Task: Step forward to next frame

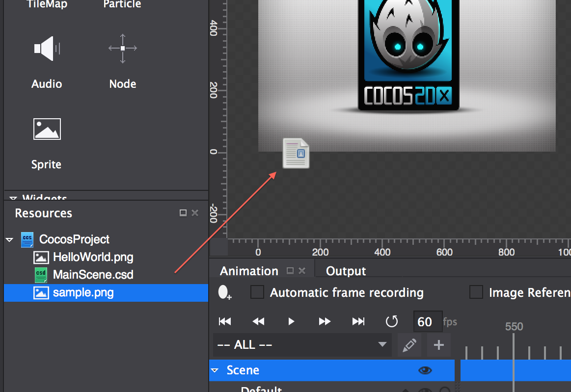Action: coord(325,321)
